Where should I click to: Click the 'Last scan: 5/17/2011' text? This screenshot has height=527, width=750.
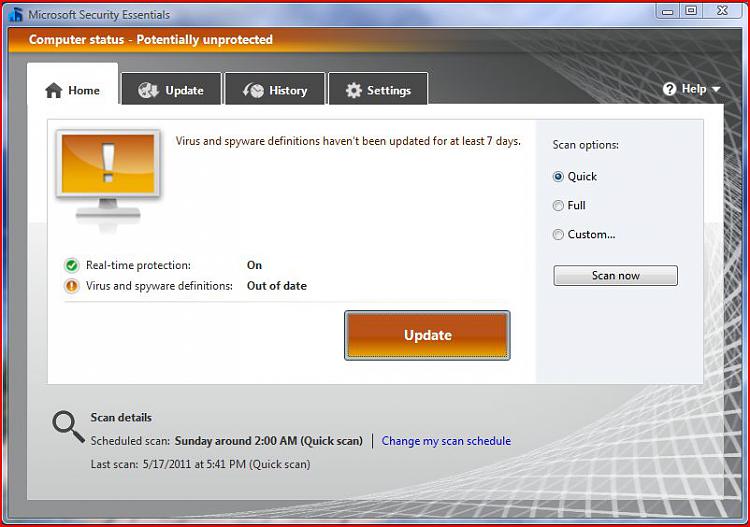tap(200, 464)
